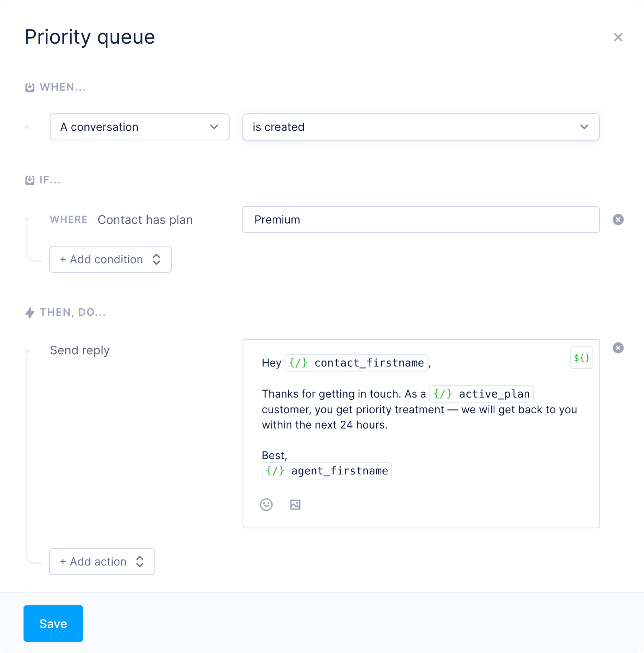Close the Priority queue dialog
Screen dimensions: 644x653
(618, 37)
